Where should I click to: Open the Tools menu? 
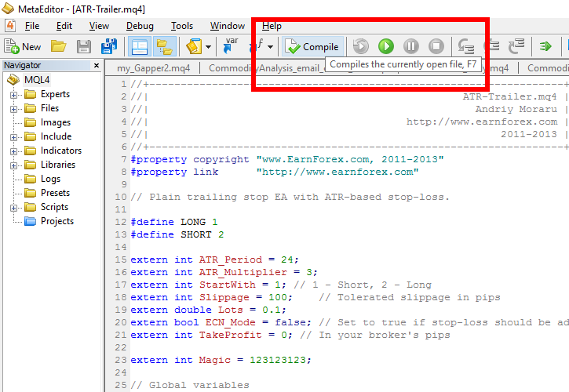pyautogui.click(x=181, y=26)
